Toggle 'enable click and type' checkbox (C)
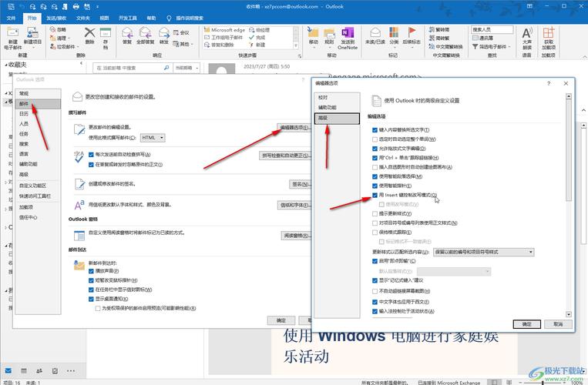The image size is (588, 385). tap(375, 261)
